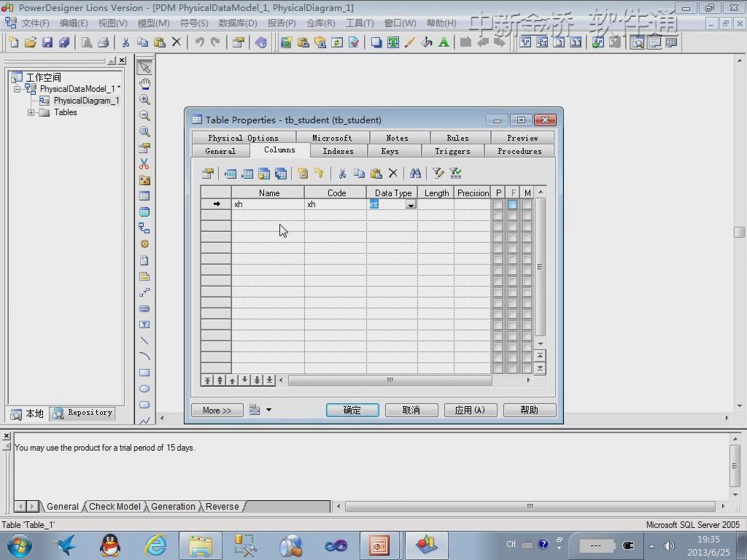
Task: Click the Windows Start button
Action: tap(19, 545)
